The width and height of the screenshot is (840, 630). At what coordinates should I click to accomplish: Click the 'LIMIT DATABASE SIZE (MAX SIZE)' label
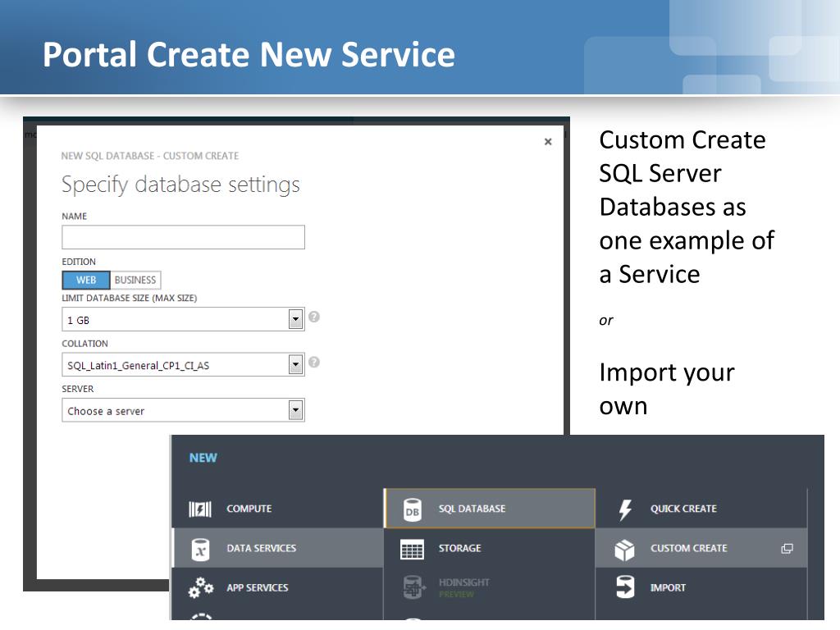pos(129,298)
